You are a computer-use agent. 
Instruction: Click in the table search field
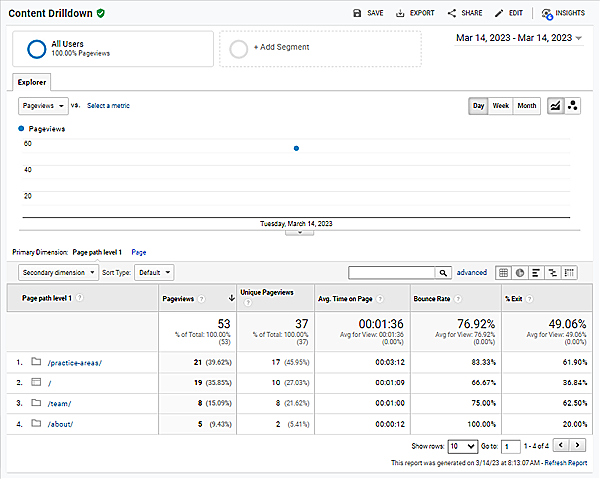click(392, 273)
